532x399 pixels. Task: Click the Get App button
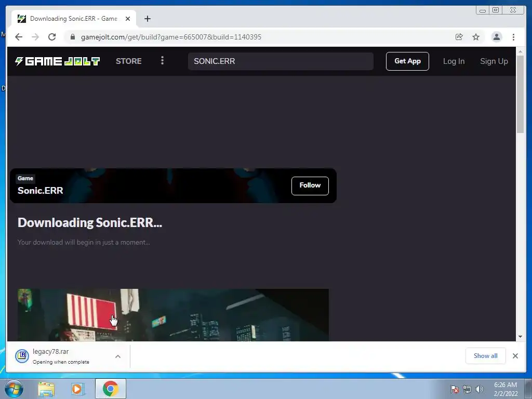[407, 61]
